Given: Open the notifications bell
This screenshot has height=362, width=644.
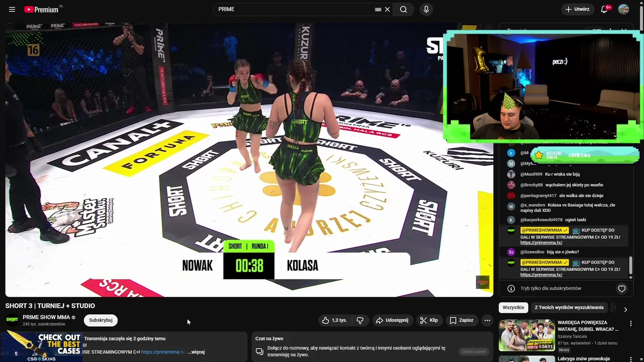Looking at the screenshot, I should click(x=605, y=9).
